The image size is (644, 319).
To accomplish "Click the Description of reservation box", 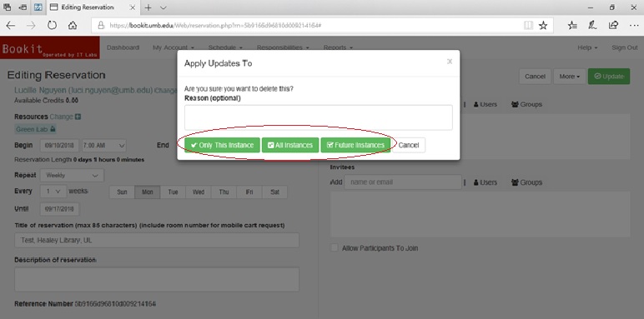I will click(157, 280).
